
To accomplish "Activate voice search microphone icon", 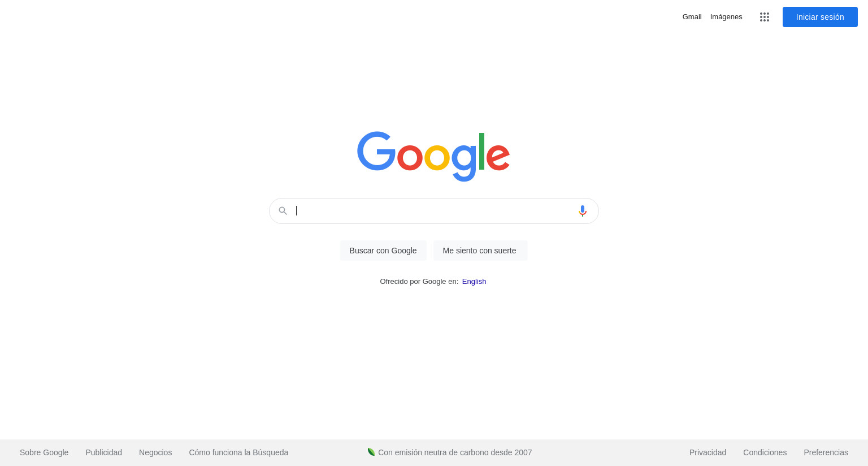I will [x=583, y=211].
